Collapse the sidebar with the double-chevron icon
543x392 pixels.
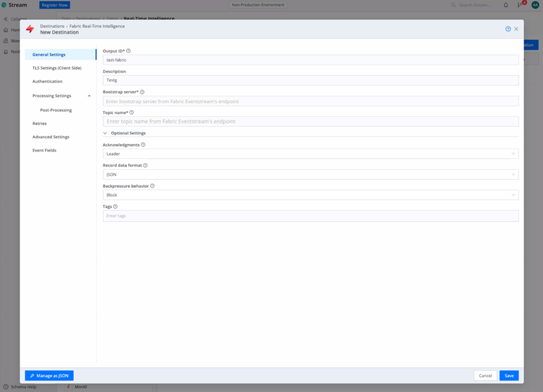[x=5, y=19]
